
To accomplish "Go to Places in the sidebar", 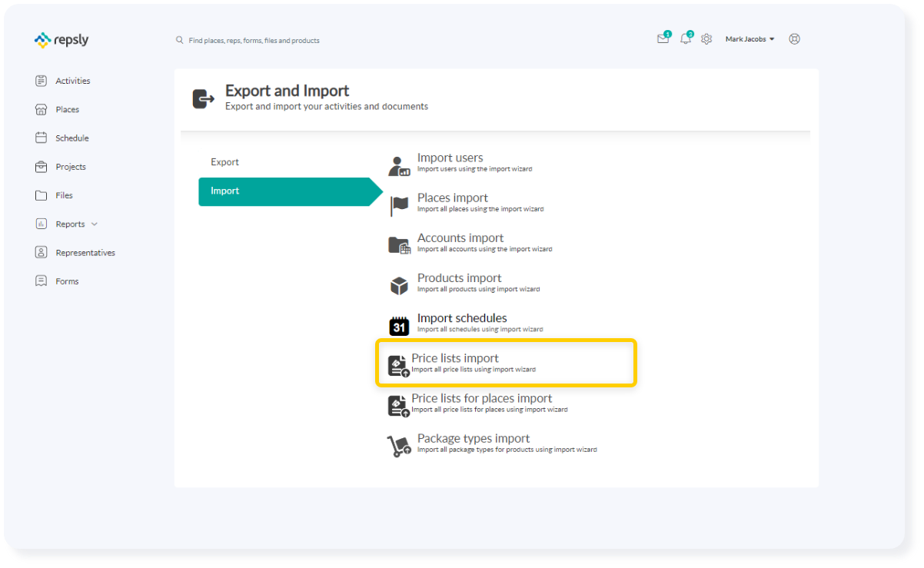I will [68, 109].
